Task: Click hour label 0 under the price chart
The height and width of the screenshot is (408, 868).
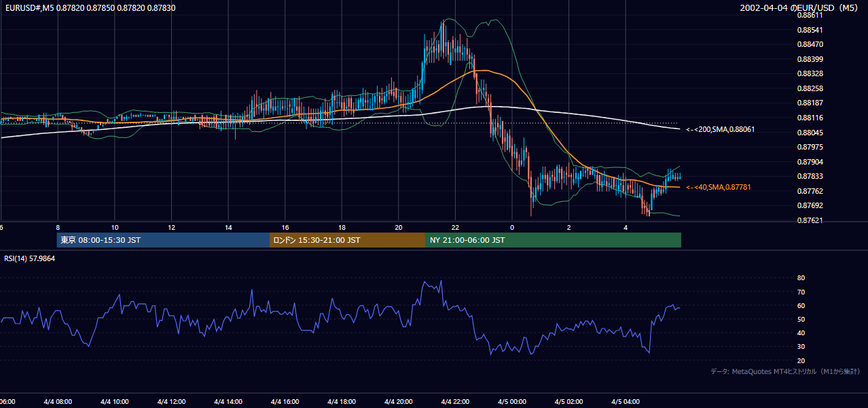Action: [512, 227]
